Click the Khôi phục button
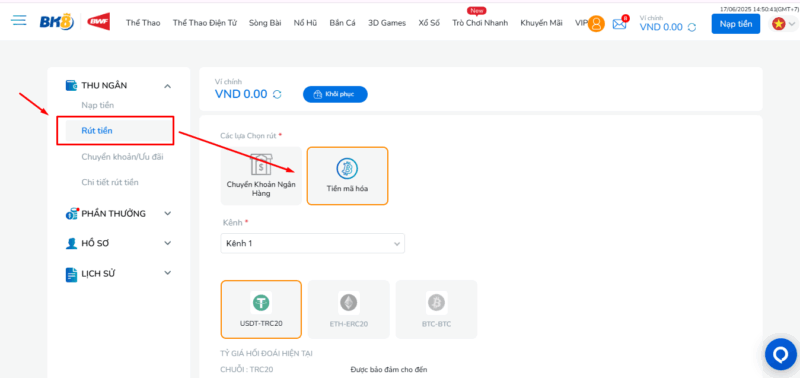The width and height of the screenshot is (800, 378). [335, 94]
